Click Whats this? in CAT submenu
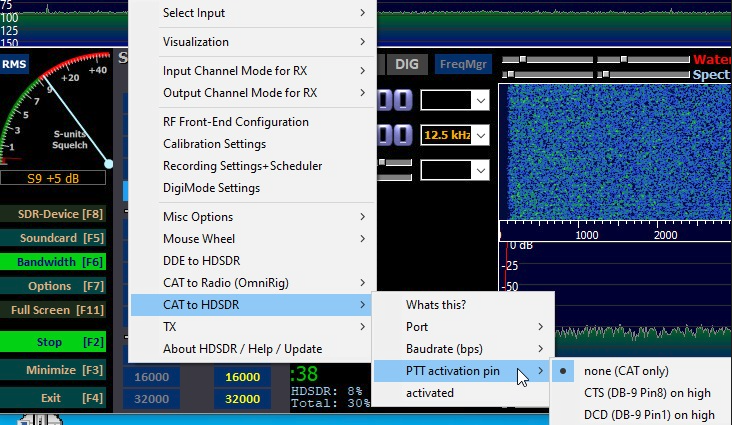This screenshot has width=732, height=425. [463, 305]
